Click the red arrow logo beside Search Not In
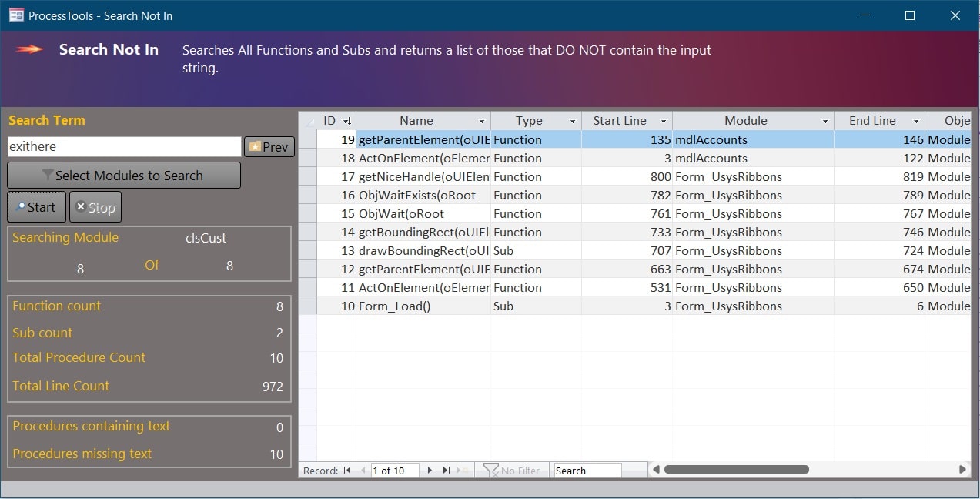The image size is (980, 499). (29, 49)
